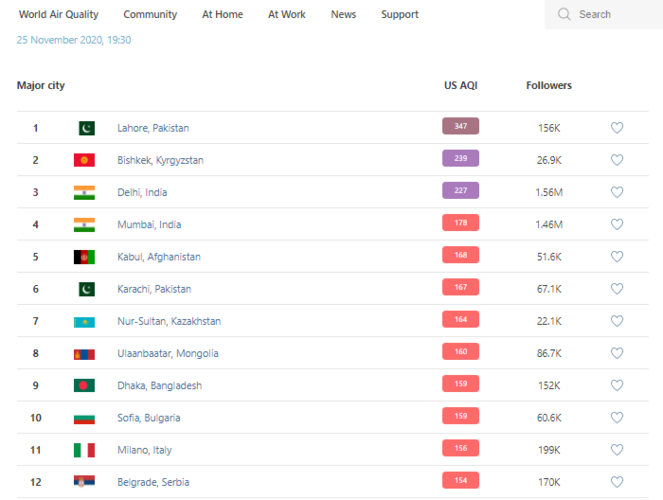Go to the At Home section
The height and width of the screenshot is (500, 663).
[222, 14]
